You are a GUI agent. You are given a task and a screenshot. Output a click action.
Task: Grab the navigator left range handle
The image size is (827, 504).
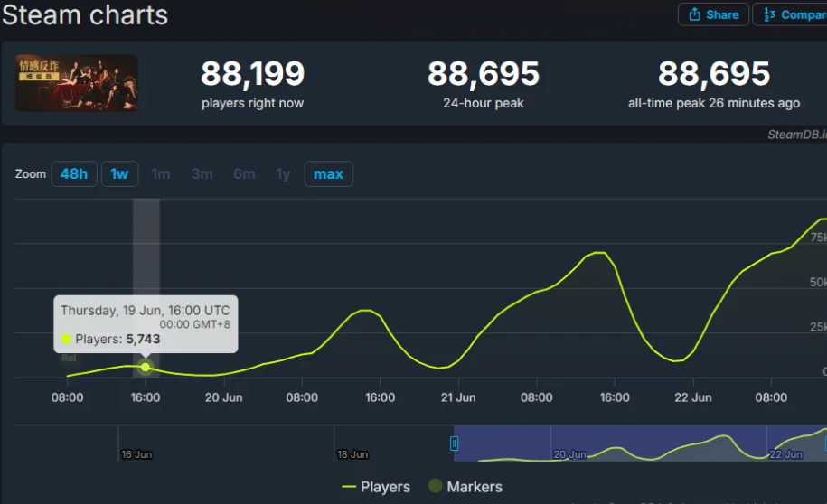454,443
